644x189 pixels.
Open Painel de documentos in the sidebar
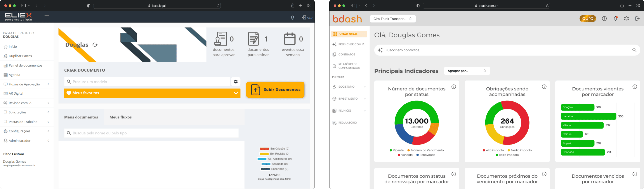tap(23, 66)
